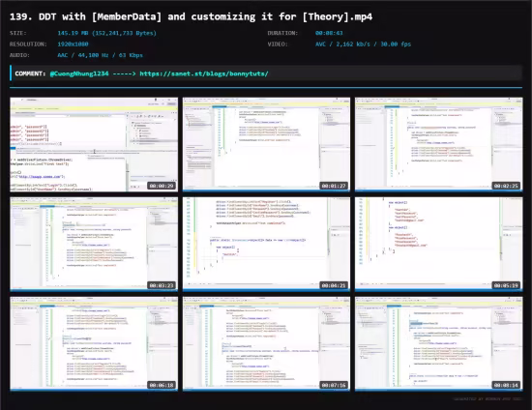Image resolution: width=532 pixels, height=410 pixels.
Task: Click the COMMENT label
Action: coord(30,73)
